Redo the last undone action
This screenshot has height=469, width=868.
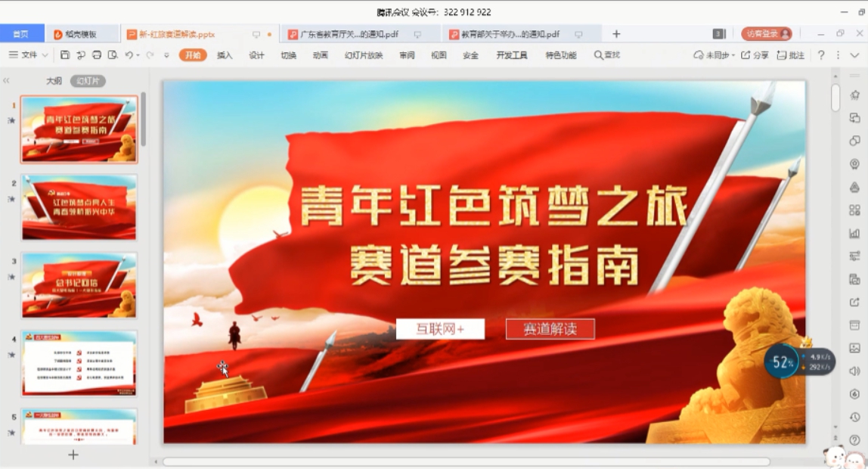150,54
